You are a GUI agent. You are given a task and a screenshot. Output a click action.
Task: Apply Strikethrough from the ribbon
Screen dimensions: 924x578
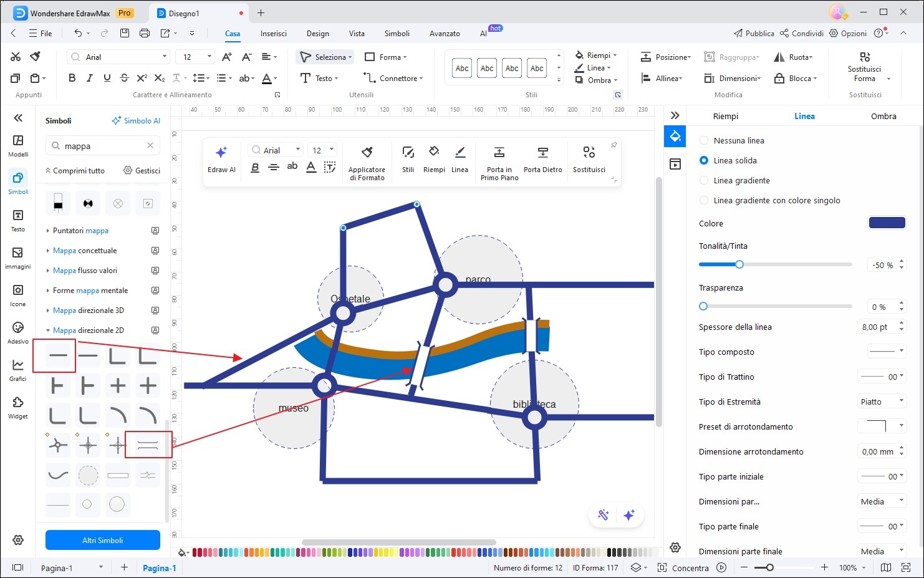click(124, 78)
